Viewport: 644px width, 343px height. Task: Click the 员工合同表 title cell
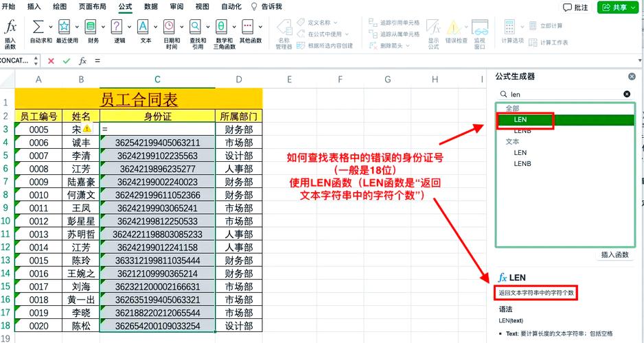click(x=139, y=99)
